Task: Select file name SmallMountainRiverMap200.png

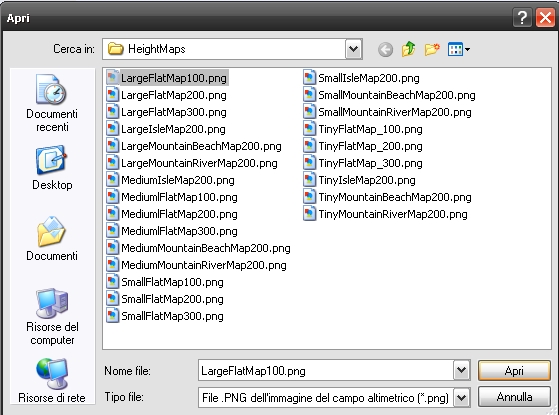Action: click(395, 112)
